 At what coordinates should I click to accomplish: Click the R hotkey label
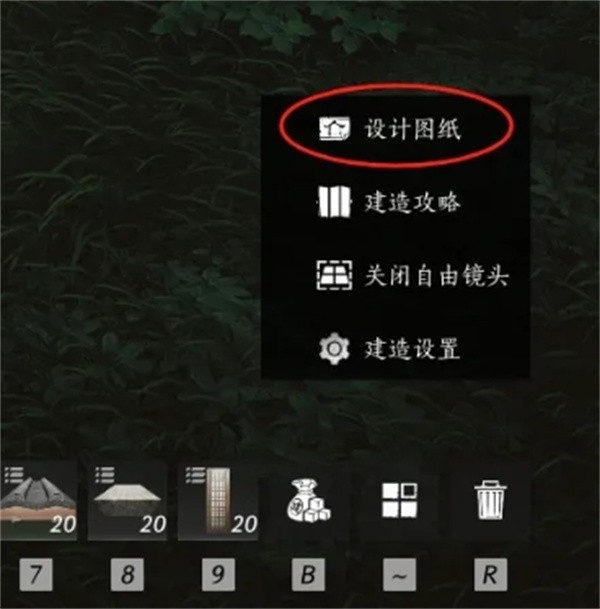490,574
